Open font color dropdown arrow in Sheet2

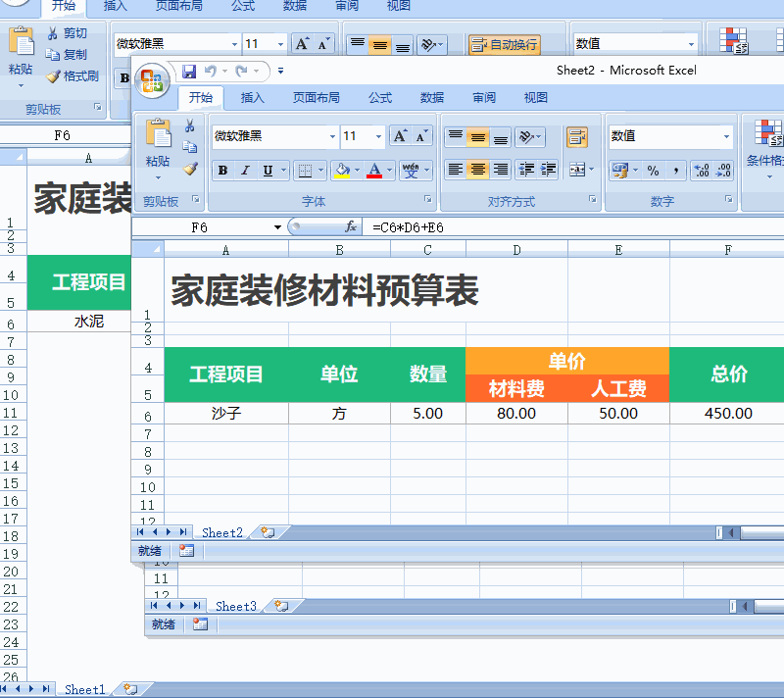pos(389,171)
